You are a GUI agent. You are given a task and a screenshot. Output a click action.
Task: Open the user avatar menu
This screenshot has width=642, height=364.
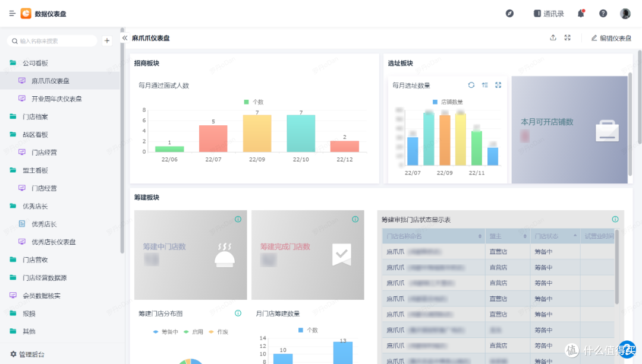[625, 14]
